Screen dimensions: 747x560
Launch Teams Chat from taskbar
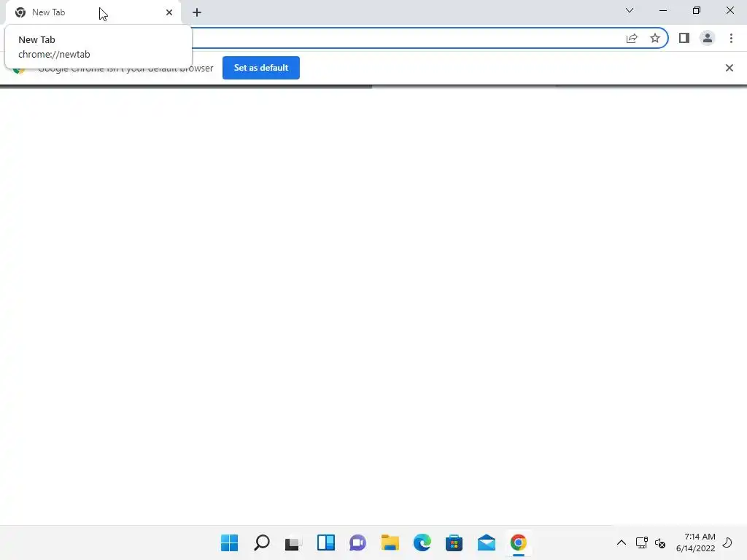(x=357, y=542)
